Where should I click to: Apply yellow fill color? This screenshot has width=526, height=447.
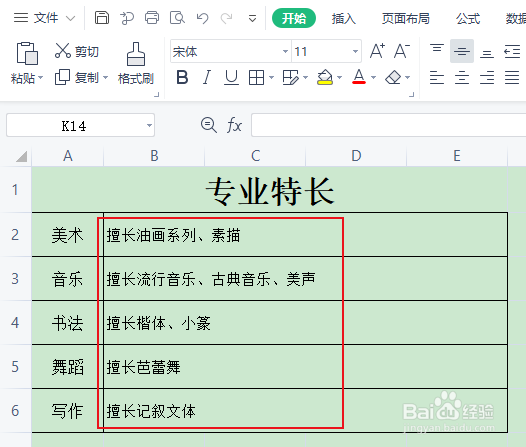tap(325, 77)
